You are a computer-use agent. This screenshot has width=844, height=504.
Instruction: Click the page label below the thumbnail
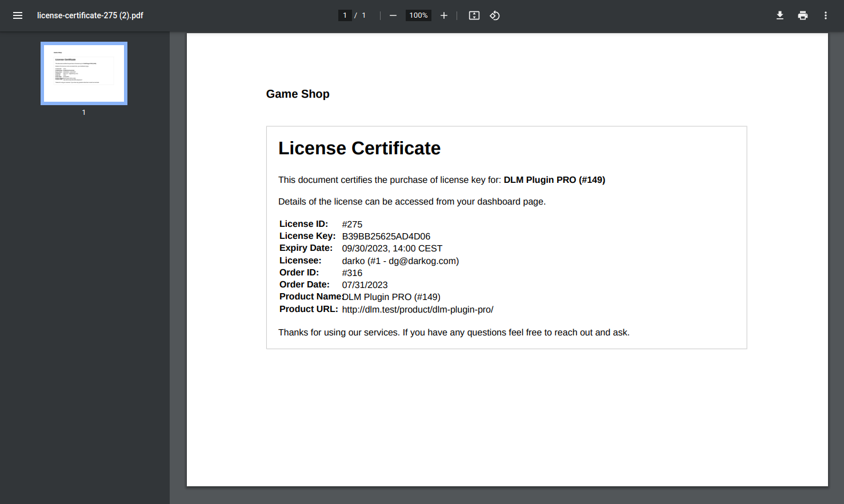84,113
